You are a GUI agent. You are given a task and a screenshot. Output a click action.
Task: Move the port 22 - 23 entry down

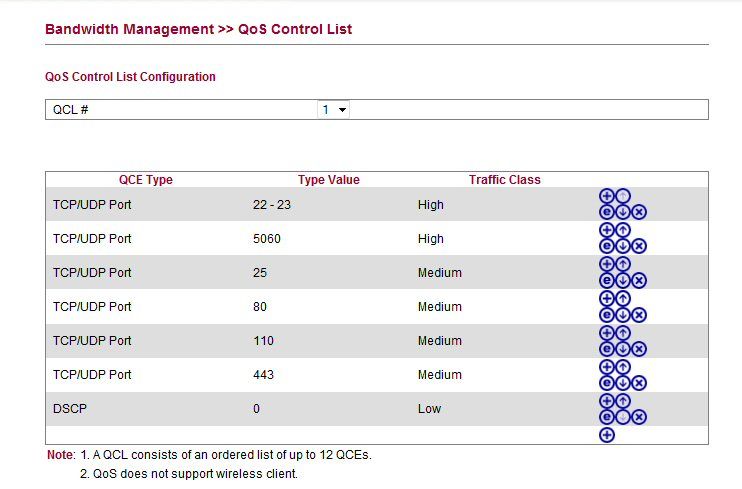click(x=623, y=212)
